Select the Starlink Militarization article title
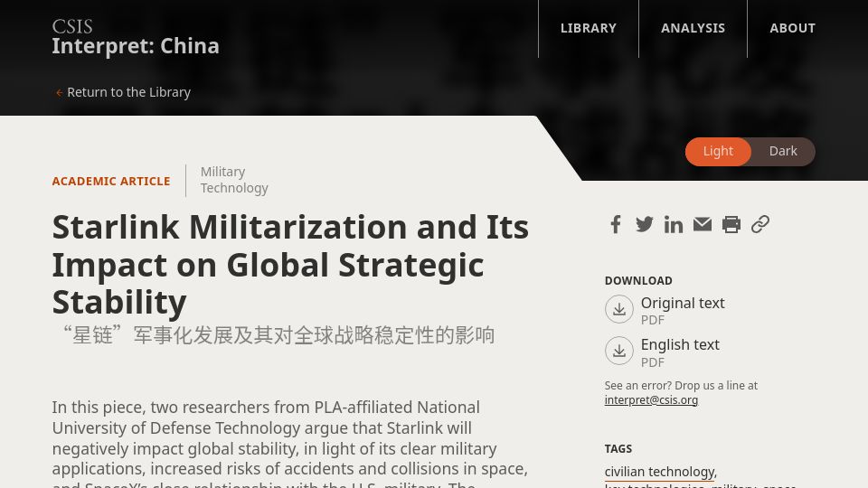Screen dimensions: 868x488 pyautogui.click(x=290, y=265)
